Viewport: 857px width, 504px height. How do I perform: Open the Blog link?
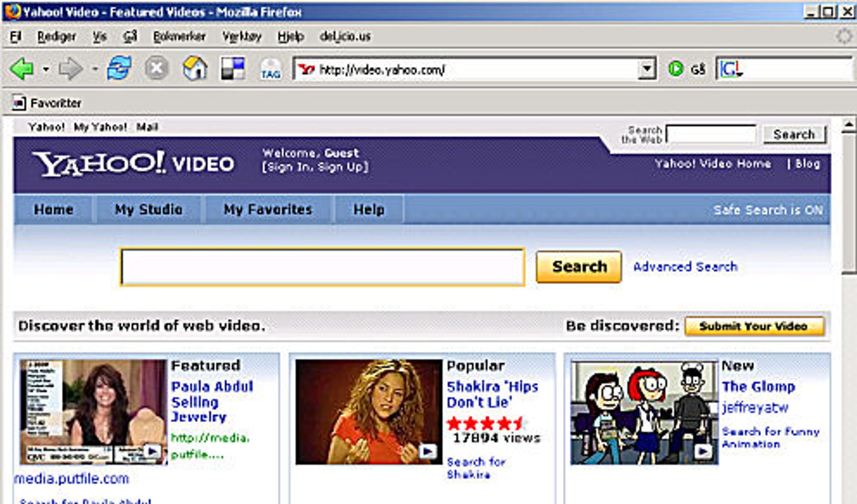click(x=808, y=164)
